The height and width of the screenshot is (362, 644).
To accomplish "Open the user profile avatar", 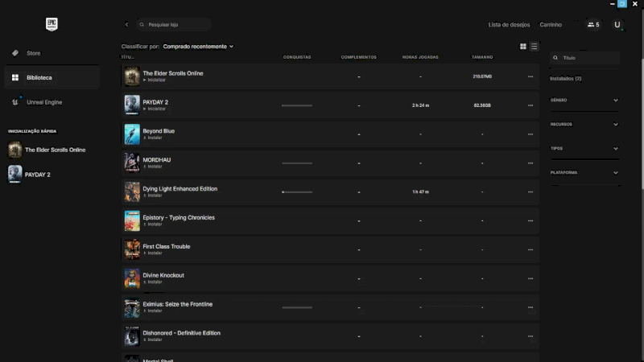I will tap(617, 25).
